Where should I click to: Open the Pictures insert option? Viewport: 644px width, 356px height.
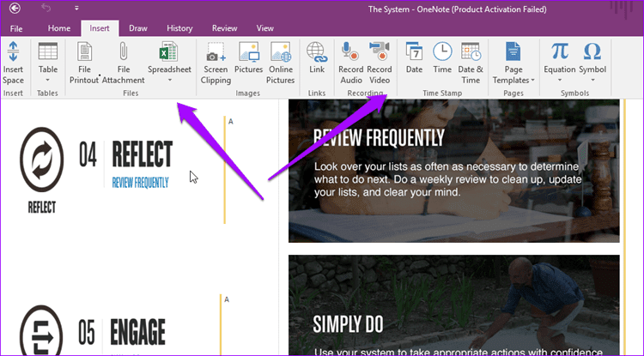[248, 51]
